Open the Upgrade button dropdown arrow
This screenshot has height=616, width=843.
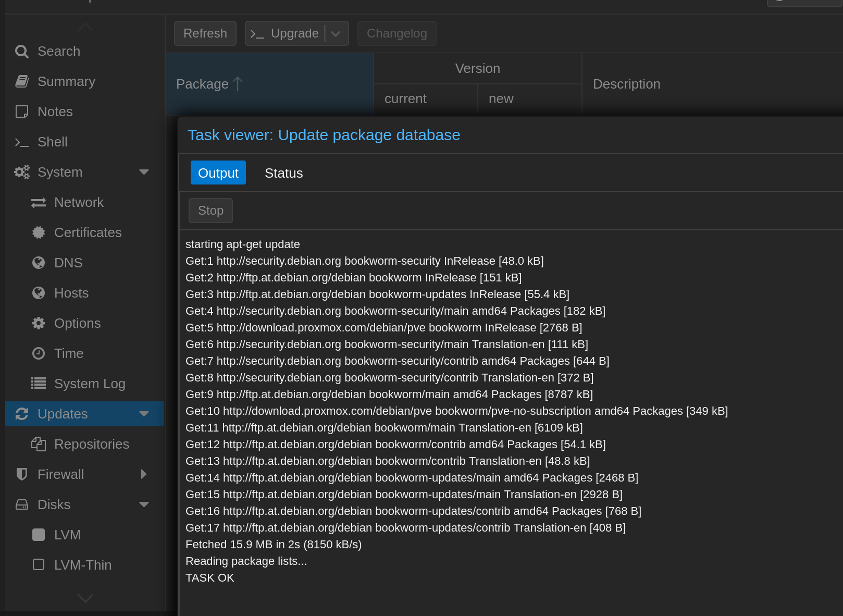coord(336,34)
